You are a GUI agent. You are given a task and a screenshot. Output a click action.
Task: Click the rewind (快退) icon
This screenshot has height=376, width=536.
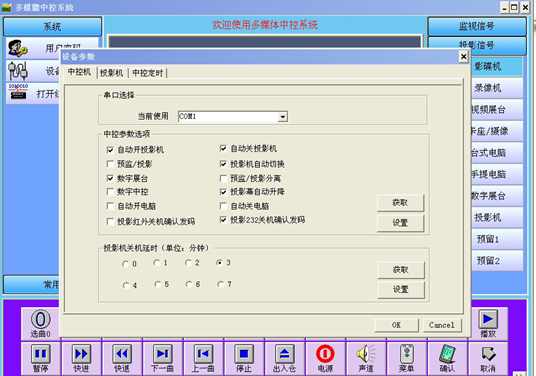pyautogui.click(x=122, y=354)
